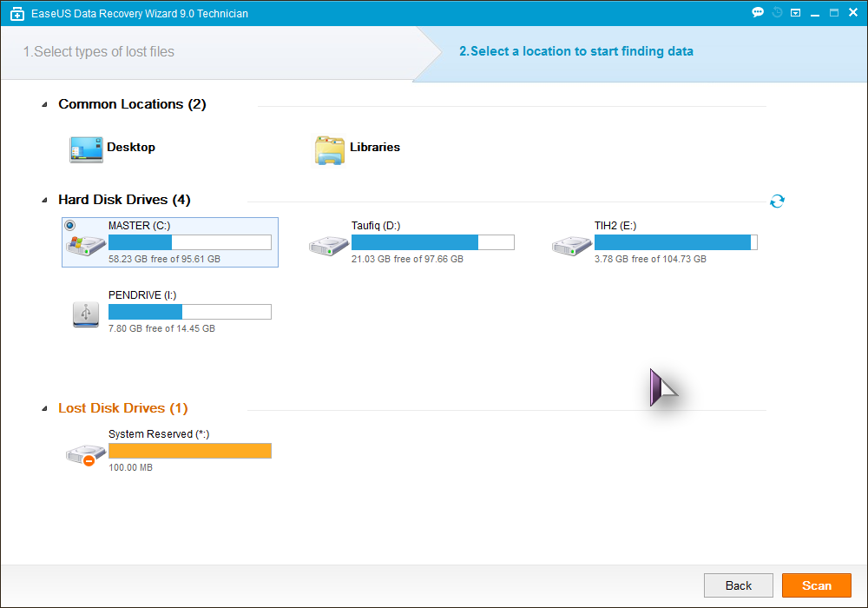Click the Hard Disk Drives (4) heading
The height and width of the screenshot is (608, 868).
(x=124, y=200)
